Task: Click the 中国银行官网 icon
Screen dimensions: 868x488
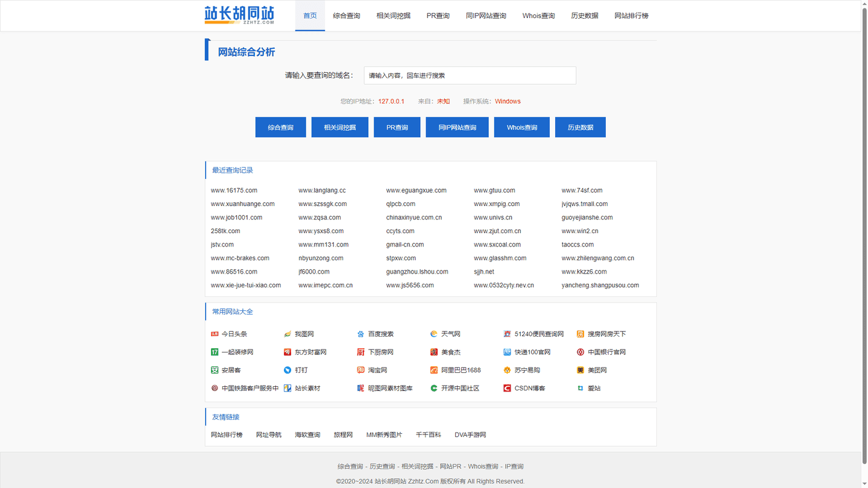Action: (580, 352)
